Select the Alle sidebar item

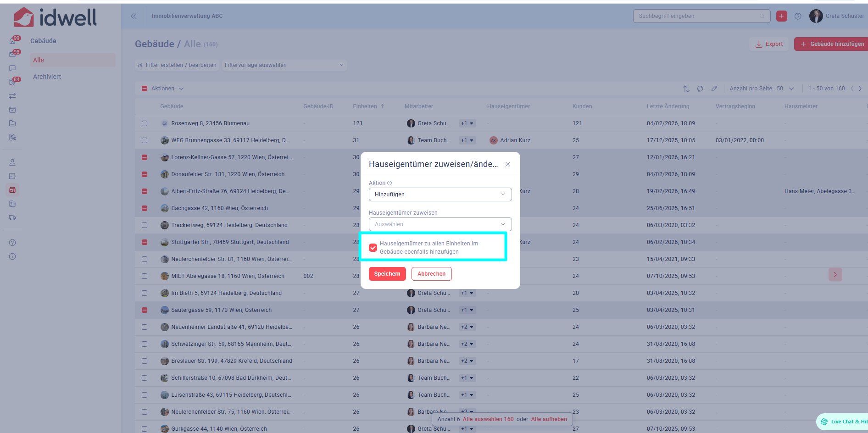pyautogui.click(x=39, y=60)
